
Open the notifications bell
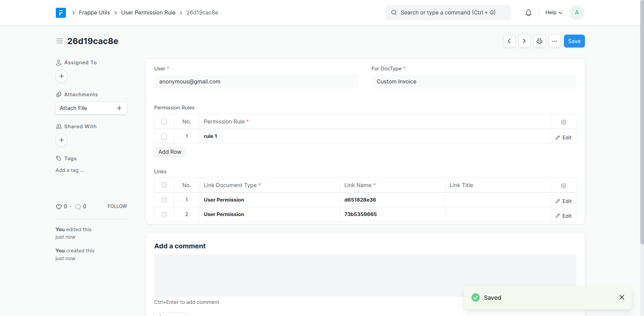(528, 13)
